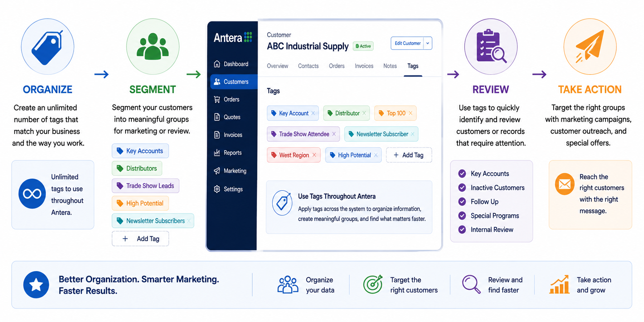Click the Key Account tag label
The width and height of the screenshot is (644, 322).
pyautogui.click(x=294, y=113)
